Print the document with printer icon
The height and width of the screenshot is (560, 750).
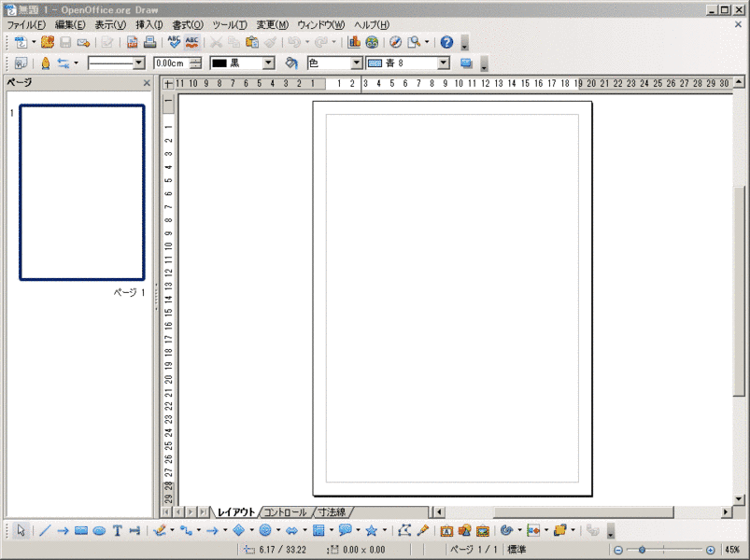149,43
